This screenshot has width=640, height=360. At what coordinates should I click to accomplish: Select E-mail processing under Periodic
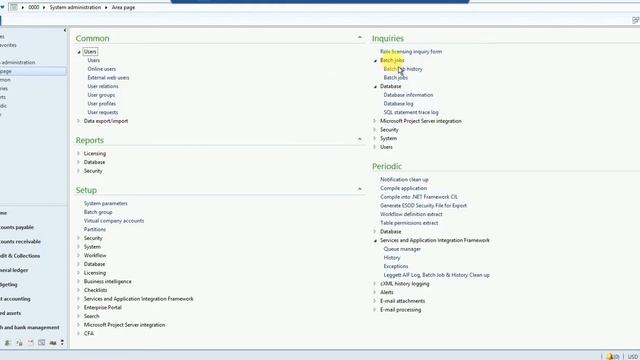400,310
